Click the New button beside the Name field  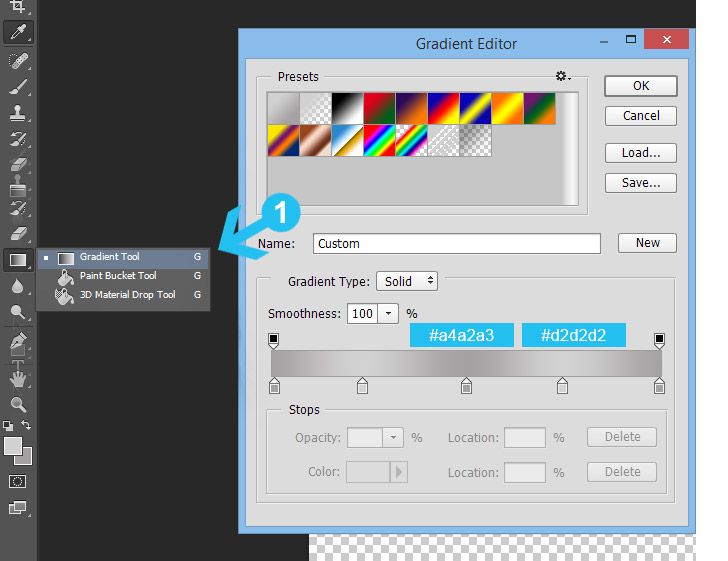coord(647,243)
